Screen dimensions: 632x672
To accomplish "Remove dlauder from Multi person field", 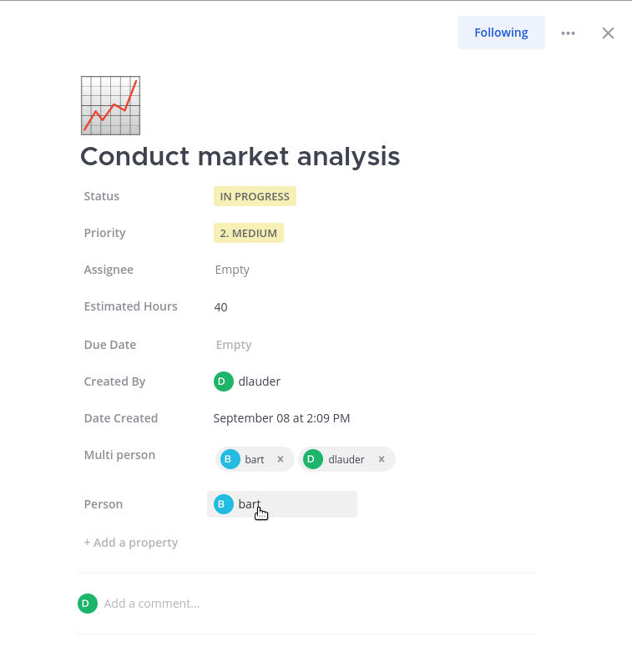I will [381, 458].
